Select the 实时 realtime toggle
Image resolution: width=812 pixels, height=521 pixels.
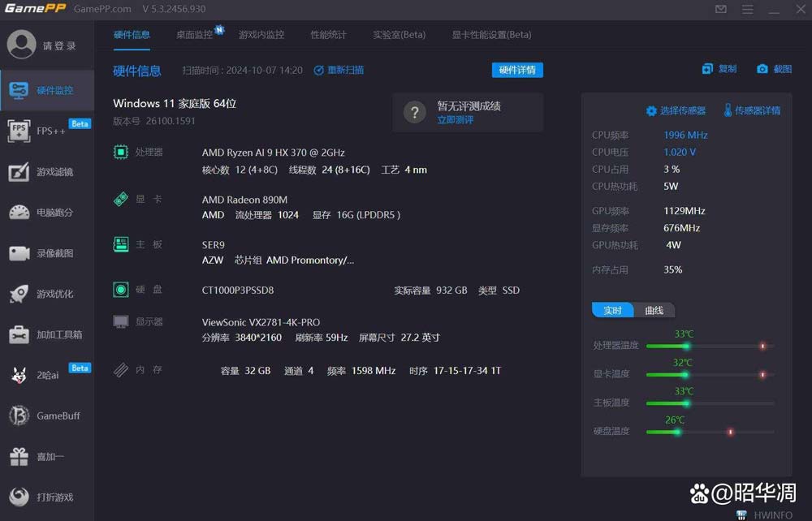click(x=612, y=310)
